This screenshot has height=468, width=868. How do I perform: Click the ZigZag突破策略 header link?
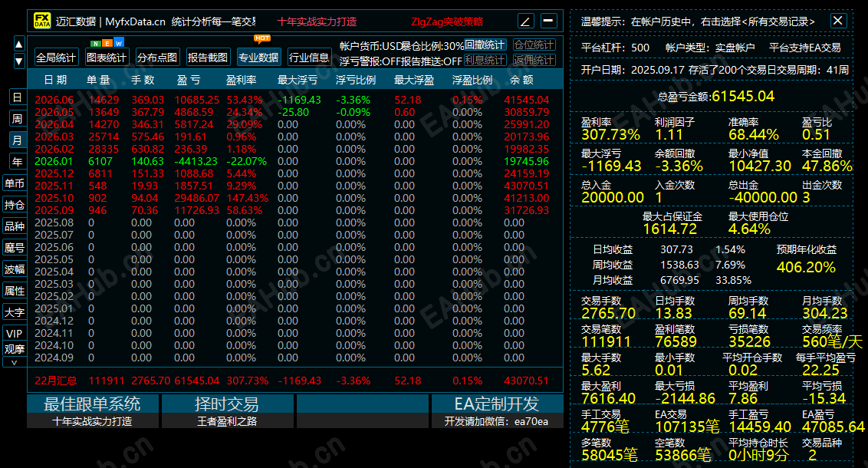pos(447,21)
